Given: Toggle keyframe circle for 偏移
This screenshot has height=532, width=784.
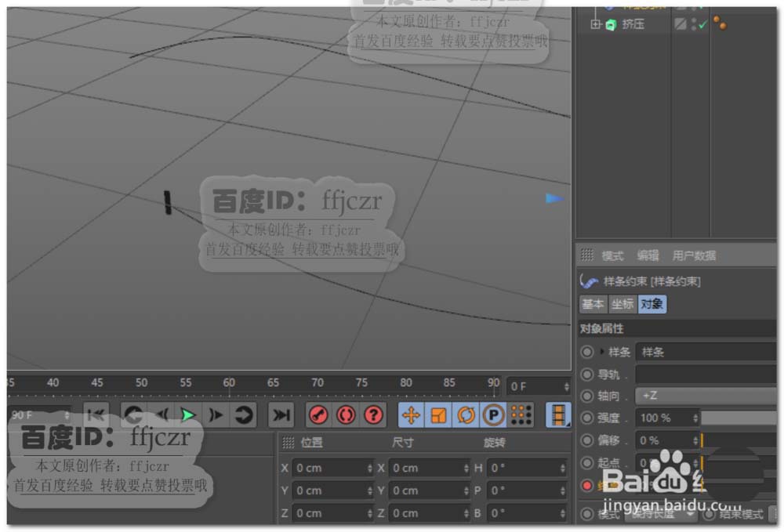Looking at the screenshot, I should point(587,440).
